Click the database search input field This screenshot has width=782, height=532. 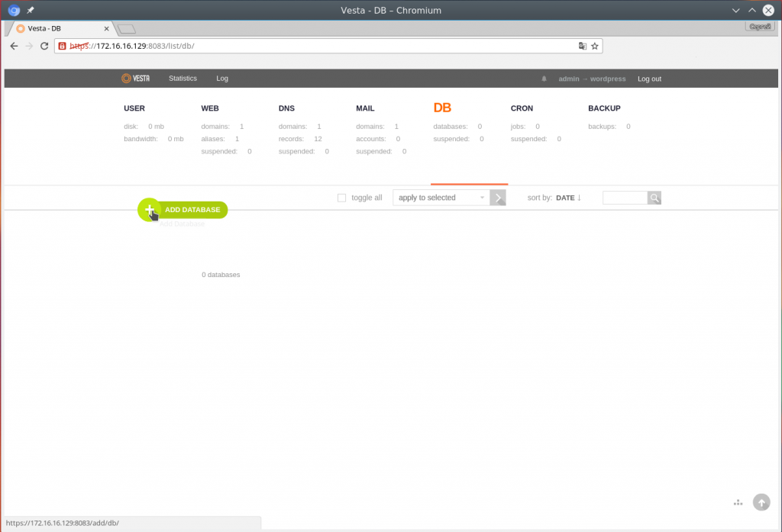(x=625, y=198)
